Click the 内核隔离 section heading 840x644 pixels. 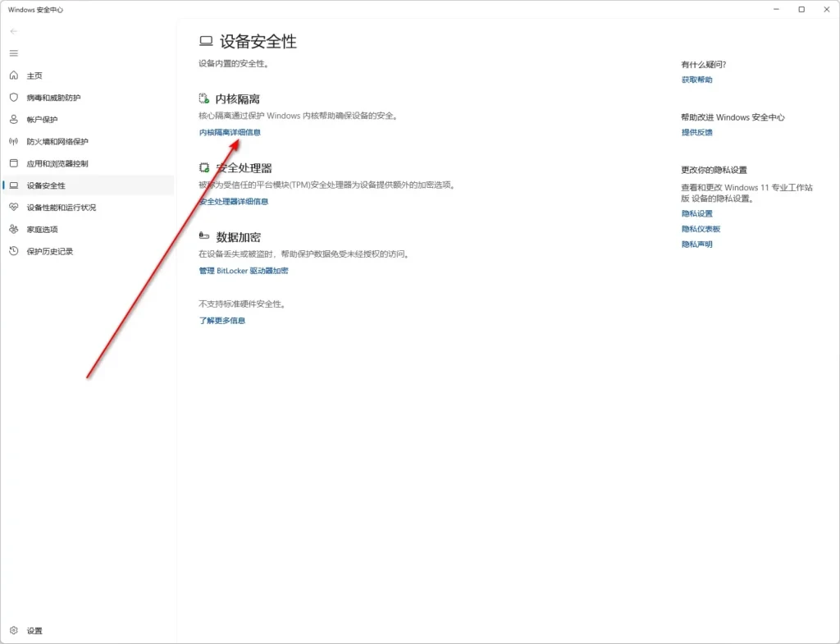pyautogui.click(x=237, y=99)
